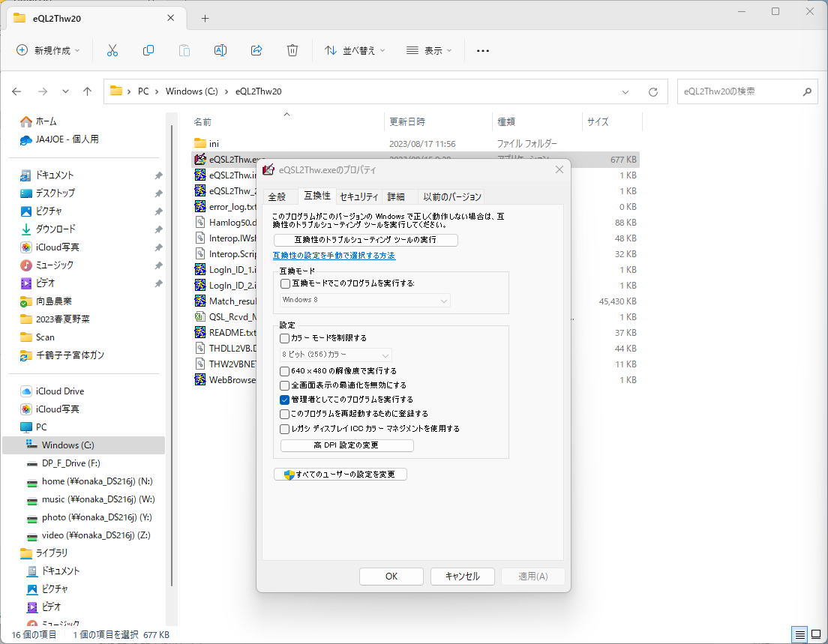Click change settings for all users button
The image size is (828, 644).
click(x=340, y=475)
